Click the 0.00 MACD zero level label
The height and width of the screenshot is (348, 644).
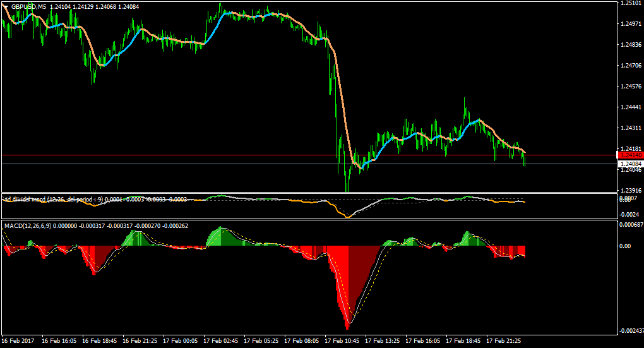click(625, 246)
